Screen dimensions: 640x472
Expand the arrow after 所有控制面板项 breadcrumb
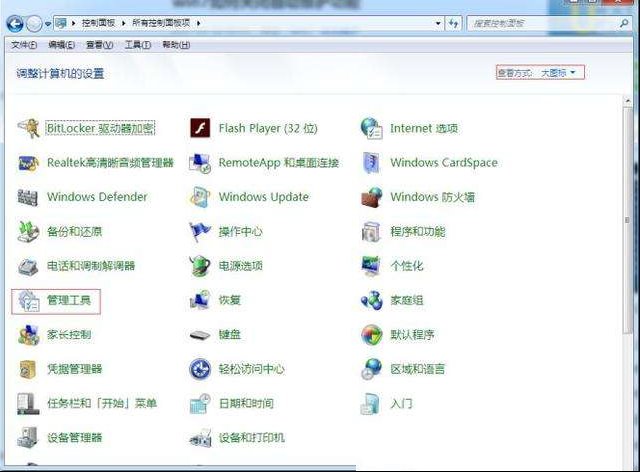coord(199,23)
